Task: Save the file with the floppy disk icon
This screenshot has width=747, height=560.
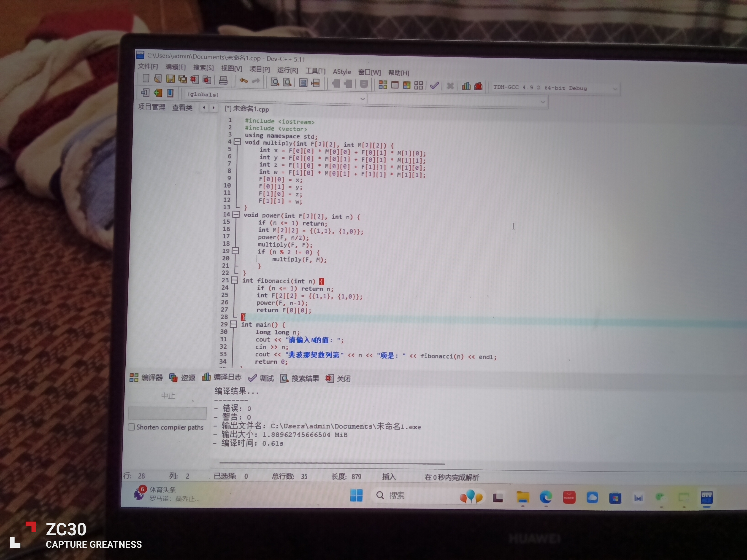Action: tap(170, 79)
